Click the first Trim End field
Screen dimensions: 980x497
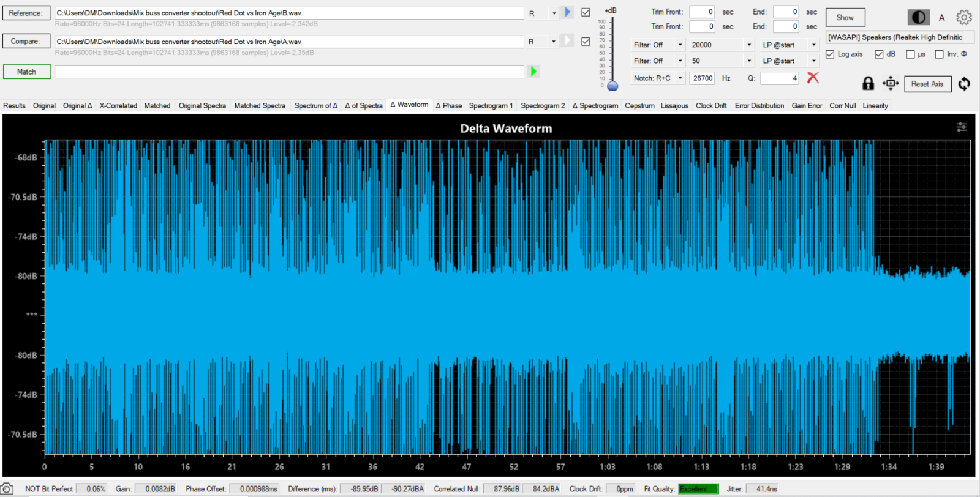[x=786, y=12]
